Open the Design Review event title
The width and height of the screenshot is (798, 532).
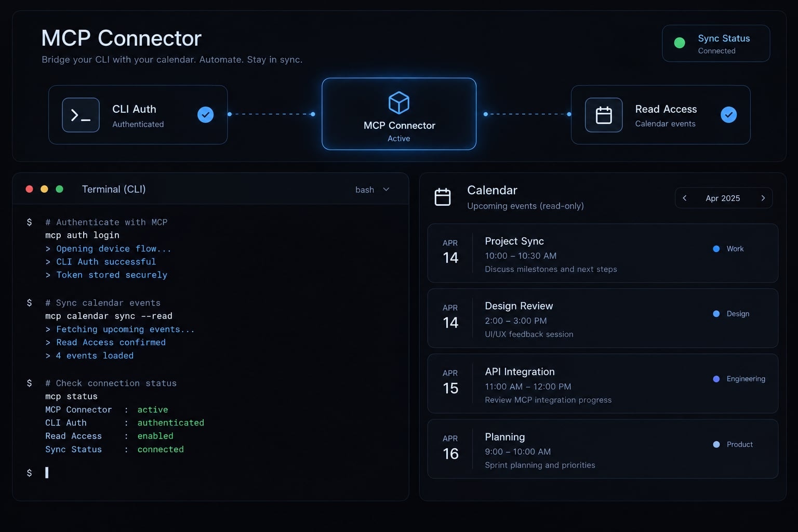(x=519, y=306)
